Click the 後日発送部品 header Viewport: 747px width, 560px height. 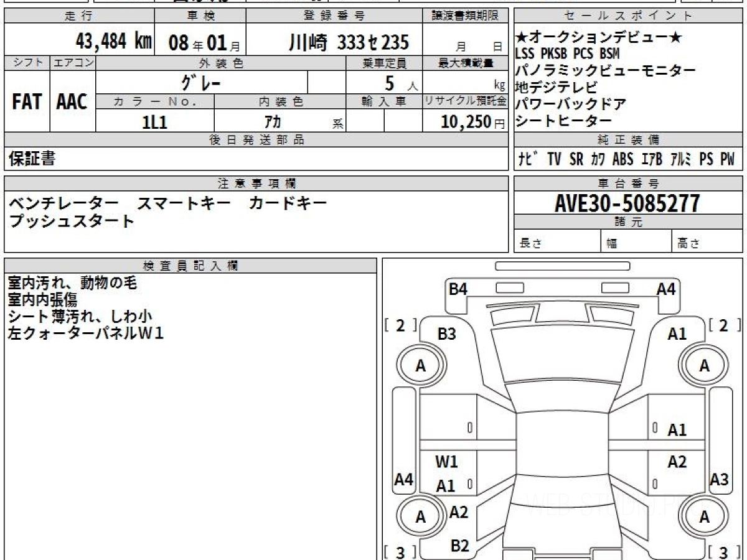tap(256, 140)
